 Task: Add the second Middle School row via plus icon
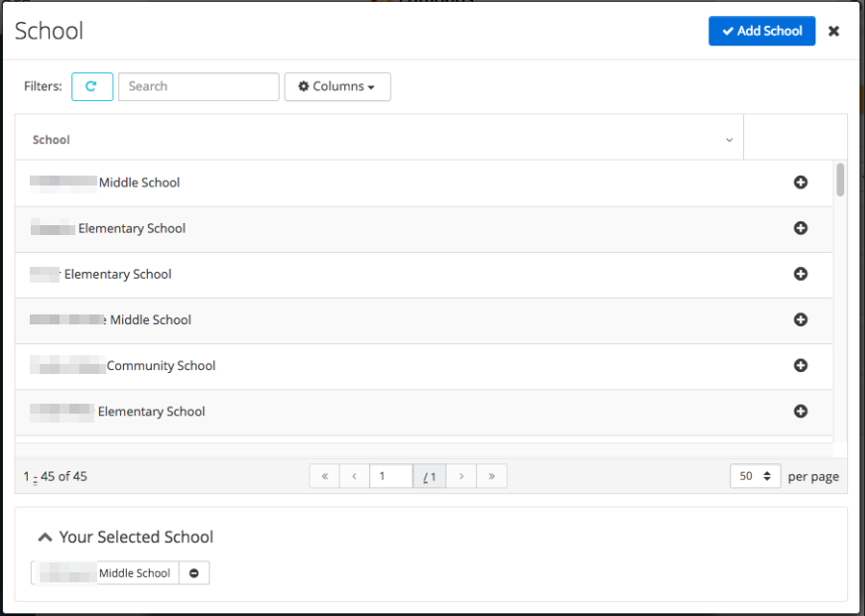pyautogui.click(x=801, y=319)
